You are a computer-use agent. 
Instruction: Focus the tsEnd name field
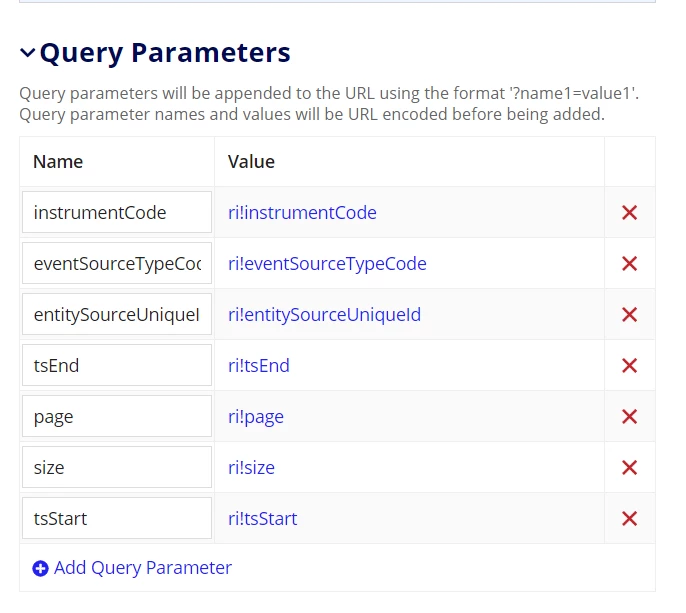click(117, 365)
